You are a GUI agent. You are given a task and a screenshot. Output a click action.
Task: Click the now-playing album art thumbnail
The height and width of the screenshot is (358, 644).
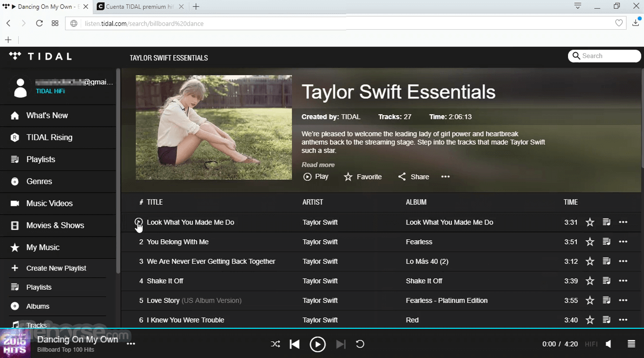[15, 344]
